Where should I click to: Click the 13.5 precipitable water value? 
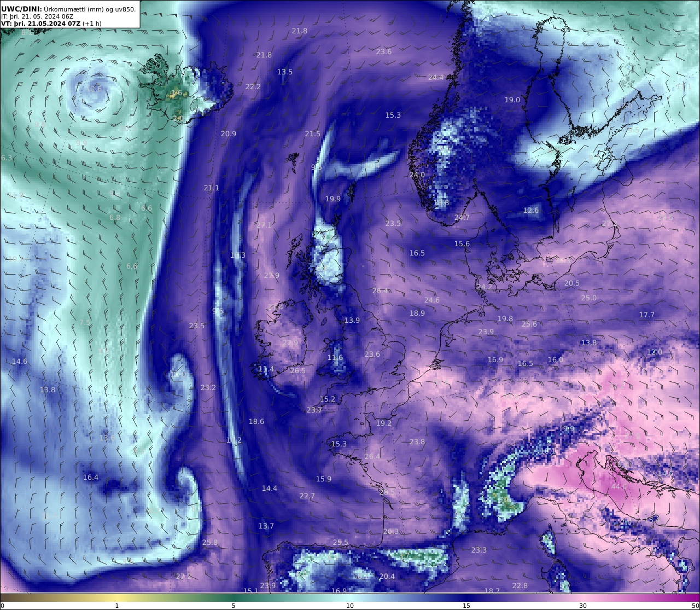[x=285, y=72]
